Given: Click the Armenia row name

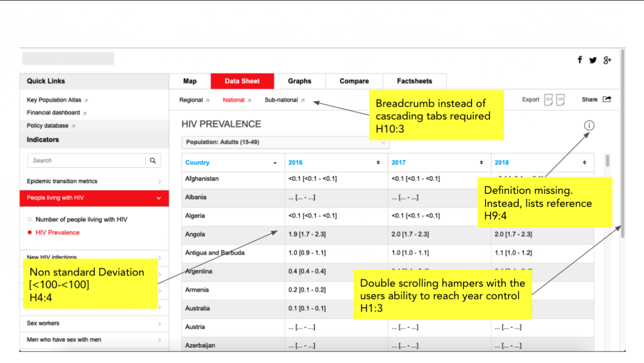Looking at the screenshot, I should coord(197,290).
